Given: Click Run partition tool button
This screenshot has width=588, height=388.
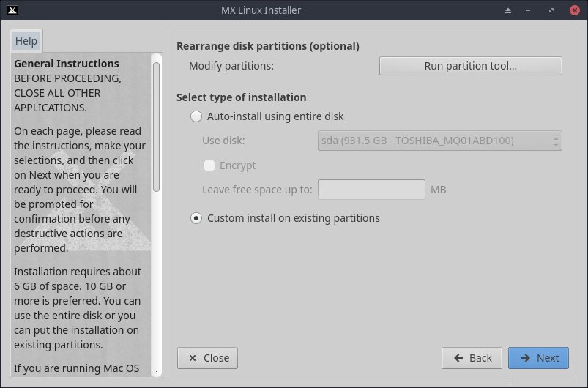Looking at the screenshot, I should click(x=471, y=66).
